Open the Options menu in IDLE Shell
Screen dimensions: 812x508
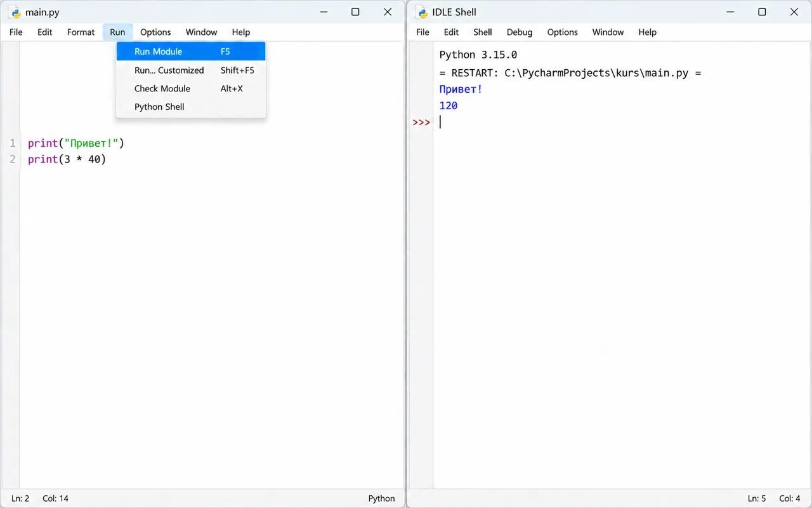point(562,32)
